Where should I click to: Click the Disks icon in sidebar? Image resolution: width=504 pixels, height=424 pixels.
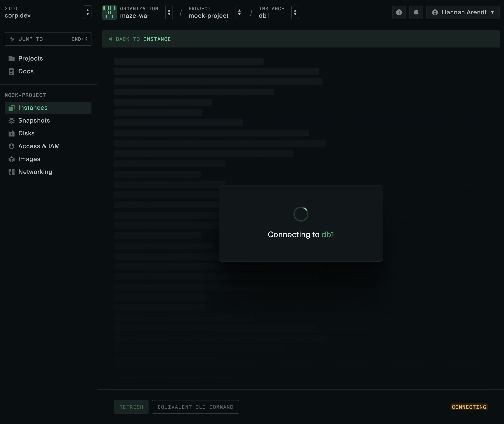tap(11, 133)
